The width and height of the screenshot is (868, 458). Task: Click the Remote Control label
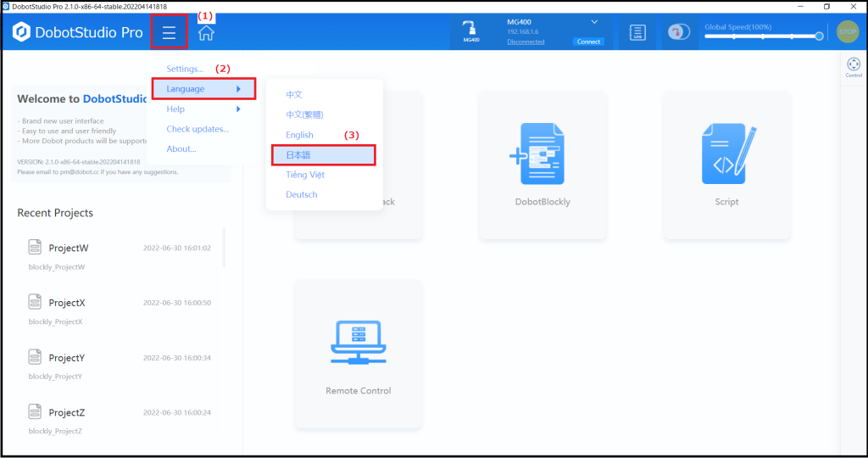point(359,391)
